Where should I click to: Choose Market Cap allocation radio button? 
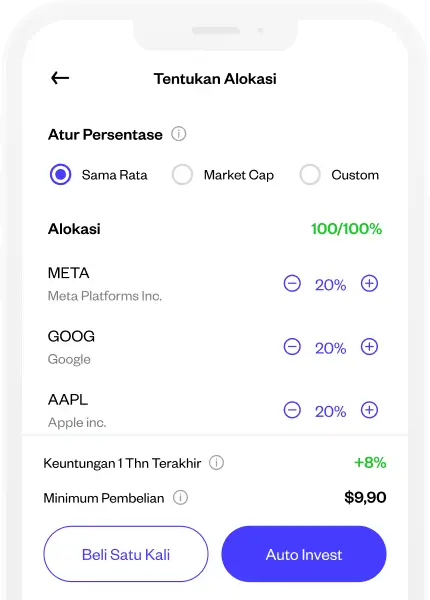182,174
